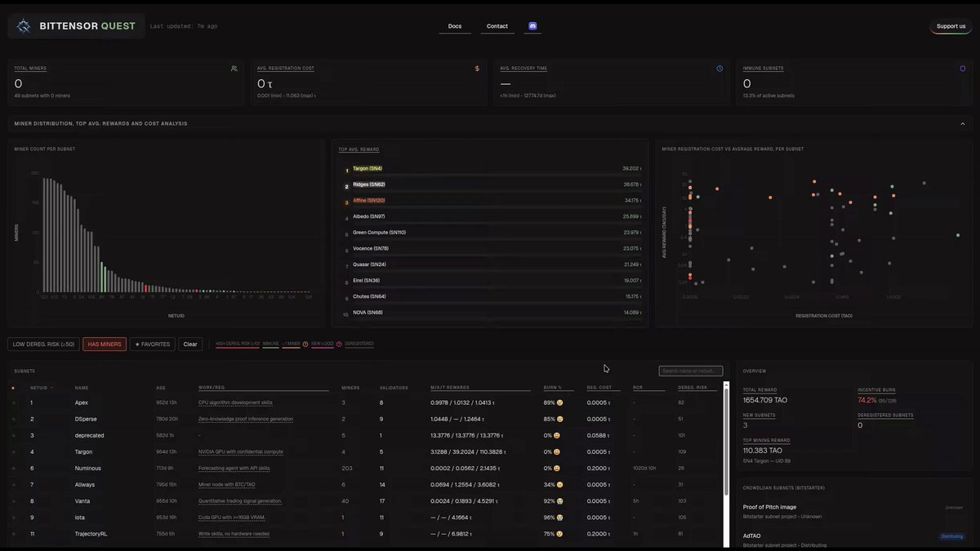Click the favorite star in Targon row
Image resolution: width=980 pixels, height=551 pixels.
point(13,451)
